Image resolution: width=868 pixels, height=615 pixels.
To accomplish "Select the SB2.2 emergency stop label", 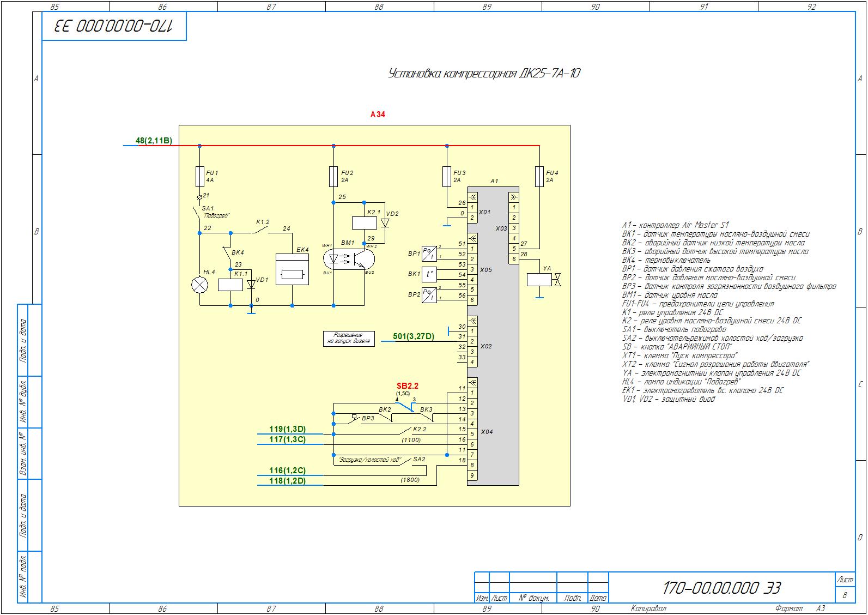I will 407,386.
